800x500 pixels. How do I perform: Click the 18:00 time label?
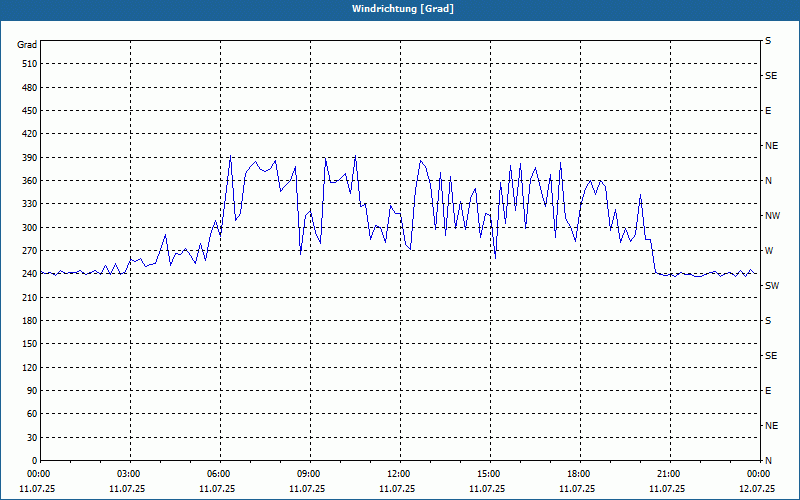coord(577,474)
